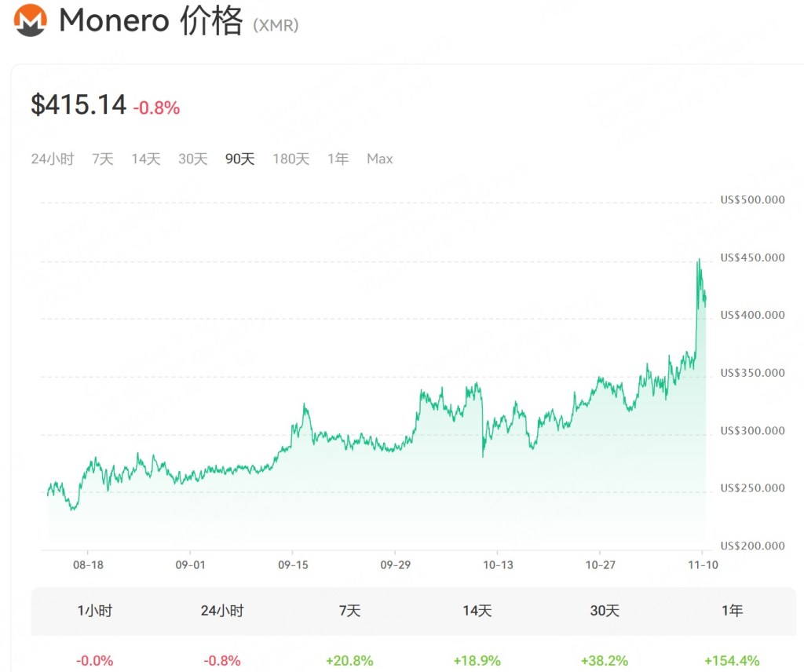Image resolution: width=804 pixels, height=672 pixels.
Task: Open the 30天 price view
Action: pos(192,159)
